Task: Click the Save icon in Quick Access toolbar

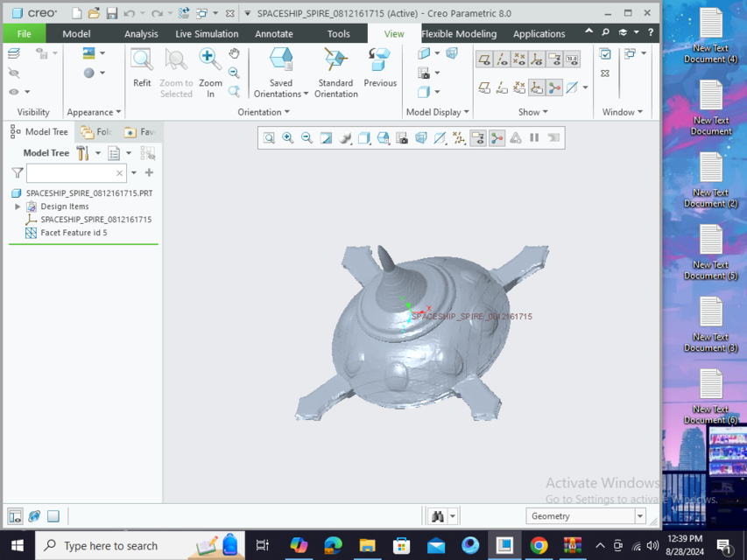Action: (111, 13)
